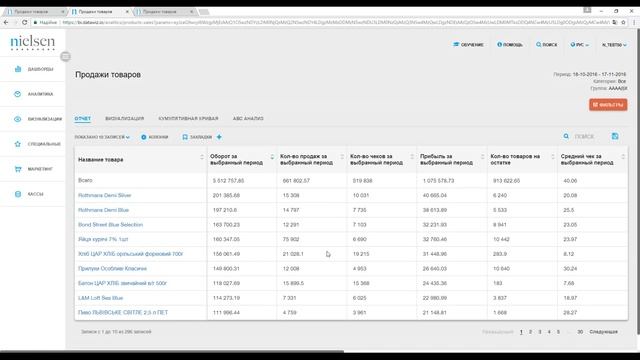This screenshot has width=640, height=360.
Task: Switch to the third browser tab
Action: (164, 12)
